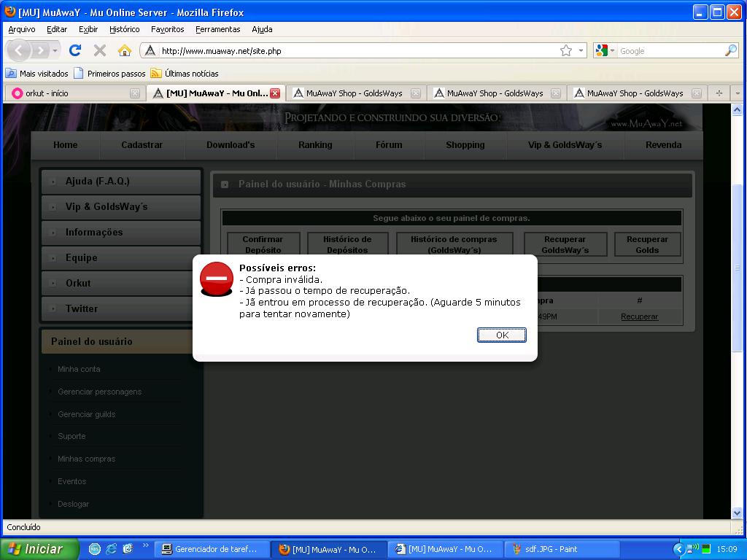Click Recuperar GoldsWay's button
Viewport: 747px width, 560px height.
pyautogui.click(x=565, y=244)
